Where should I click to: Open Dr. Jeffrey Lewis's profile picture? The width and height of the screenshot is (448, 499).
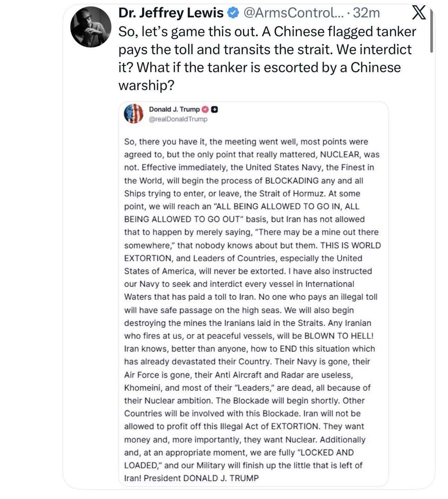coord(91,27)
